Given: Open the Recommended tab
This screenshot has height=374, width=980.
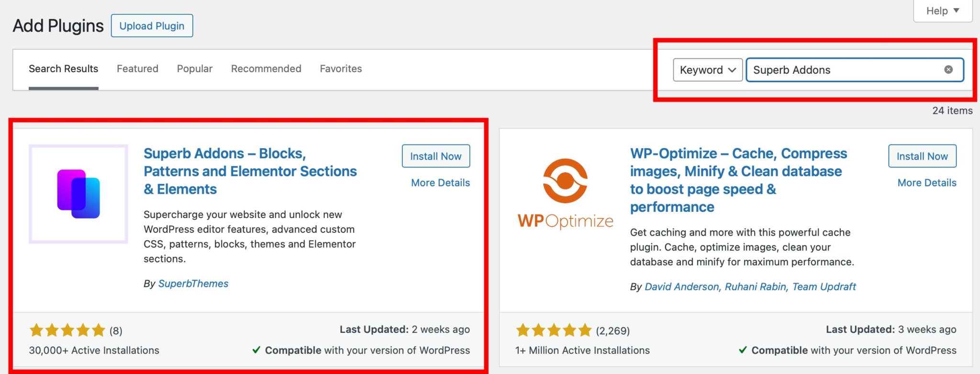Looking at the screenshot, I should coord(266,69).
